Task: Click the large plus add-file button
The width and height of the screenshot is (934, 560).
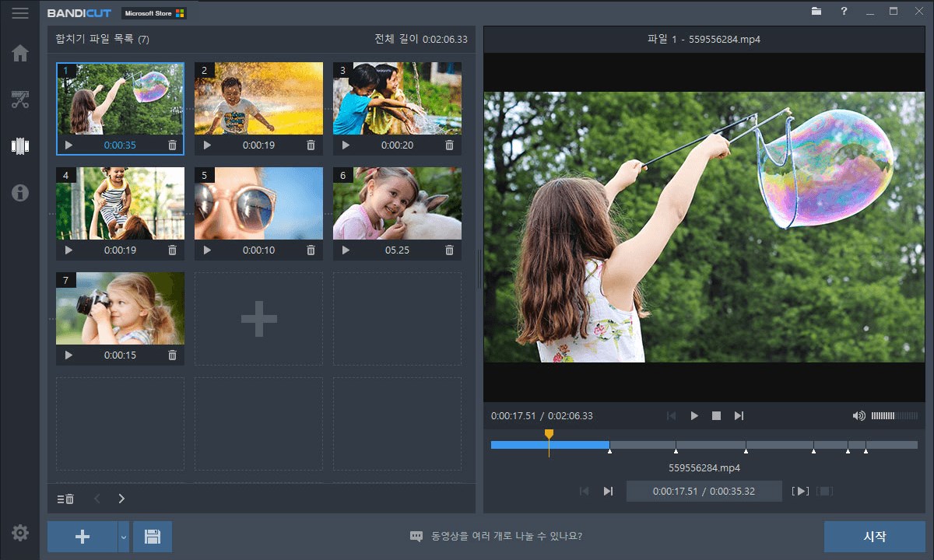Action: pyautogui.click(x=82, y=537)
